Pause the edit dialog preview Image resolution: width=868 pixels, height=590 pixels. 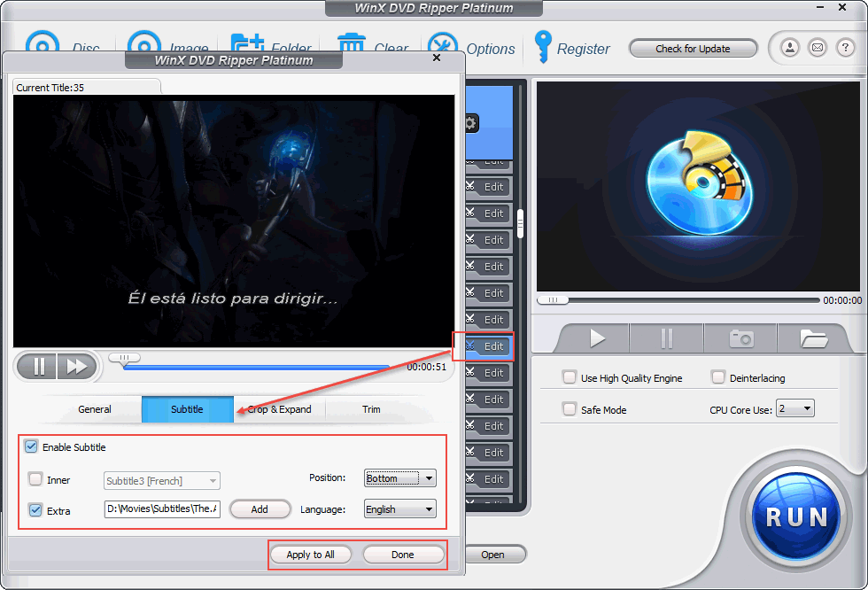[38, 367]
